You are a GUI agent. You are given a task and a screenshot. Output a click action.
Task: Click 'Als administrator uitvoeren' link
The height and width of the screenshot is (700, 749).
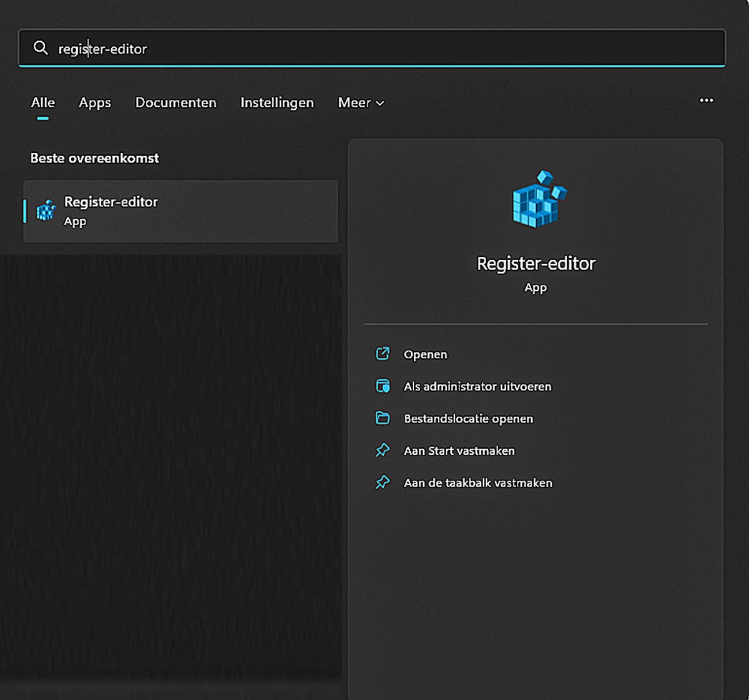point(477,386)
